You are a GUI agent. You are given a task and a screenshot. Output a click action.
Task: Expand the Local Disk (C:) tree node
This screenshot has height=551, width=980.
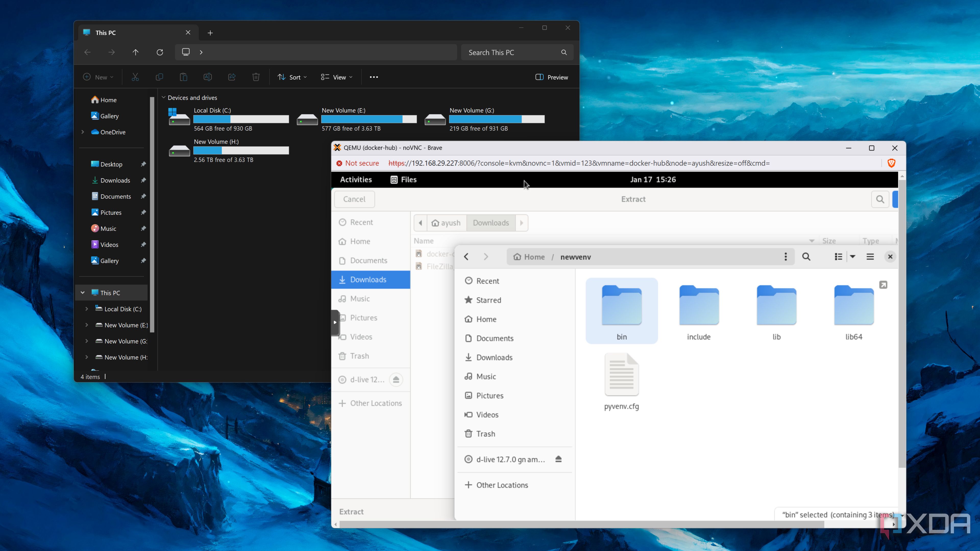87,309
